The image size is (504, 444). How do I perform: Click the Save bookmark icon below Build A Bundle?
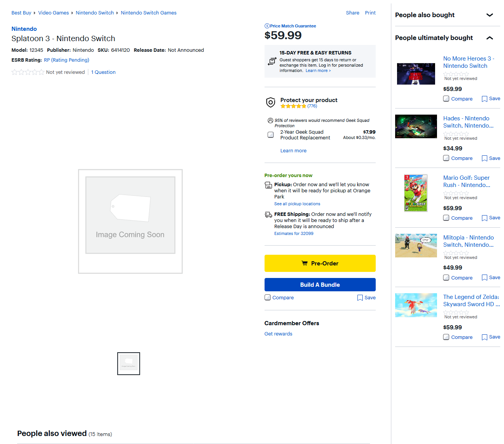pos(360,298)
